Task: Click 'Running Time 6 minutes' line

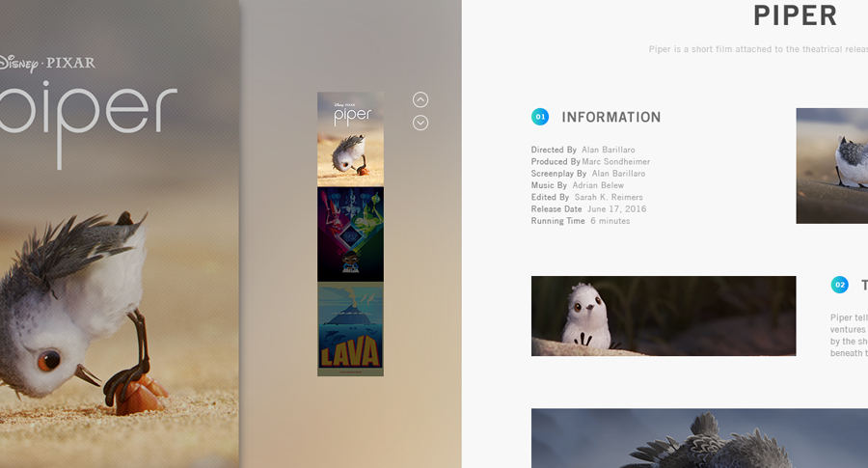Action: click(581, 220)
